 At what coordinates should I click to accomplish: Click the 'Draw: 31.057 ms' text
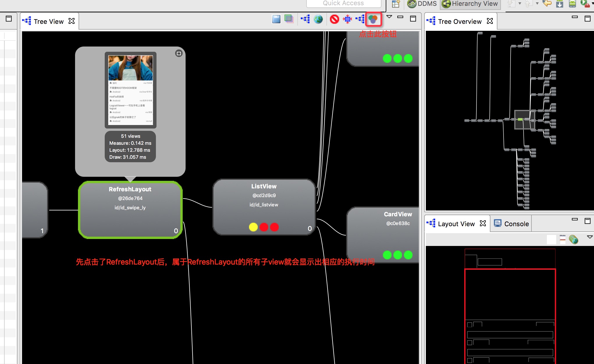pyautogui.click(x=128, y=157)
